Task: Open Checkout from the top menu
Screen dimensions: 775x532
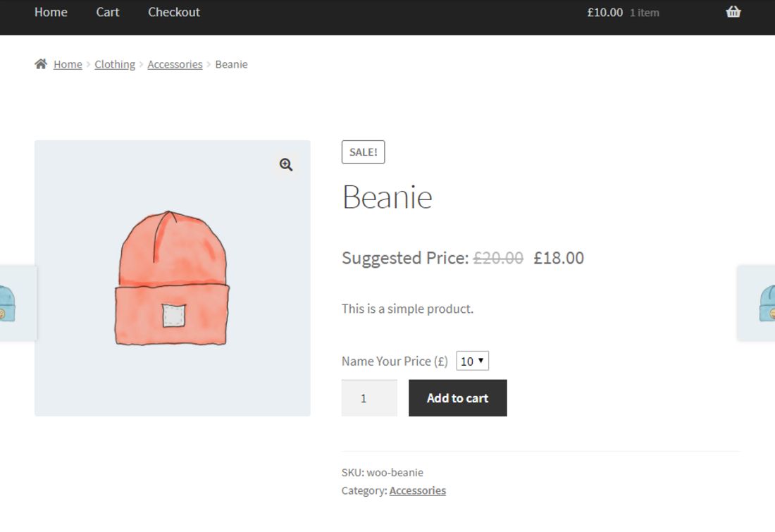Action: (x=174, y=12)
